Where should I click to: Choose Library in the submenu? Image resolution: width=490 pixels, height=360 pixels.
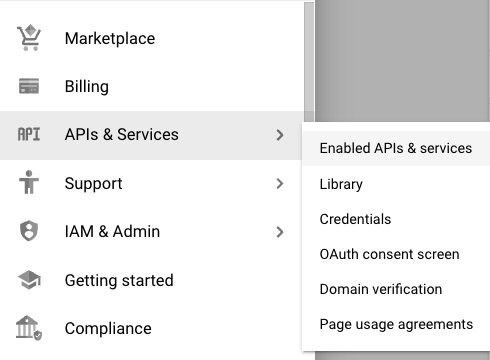396,184
